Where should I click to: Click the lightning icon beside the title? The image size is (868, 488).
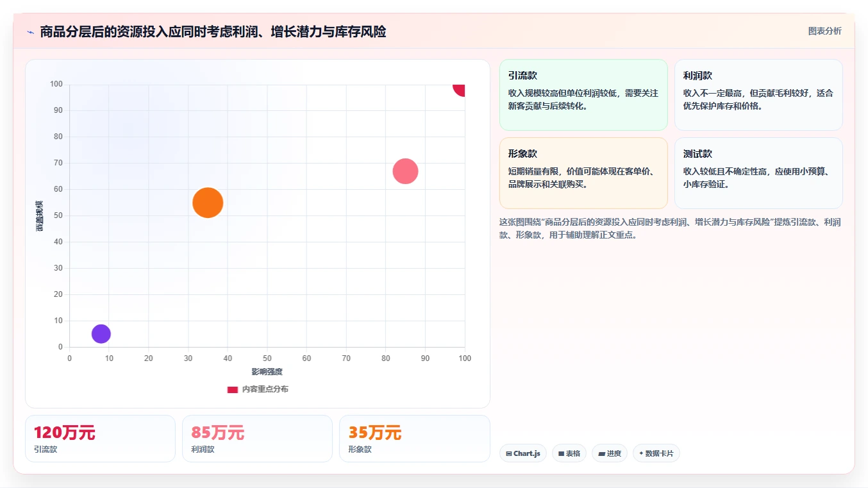30,32
